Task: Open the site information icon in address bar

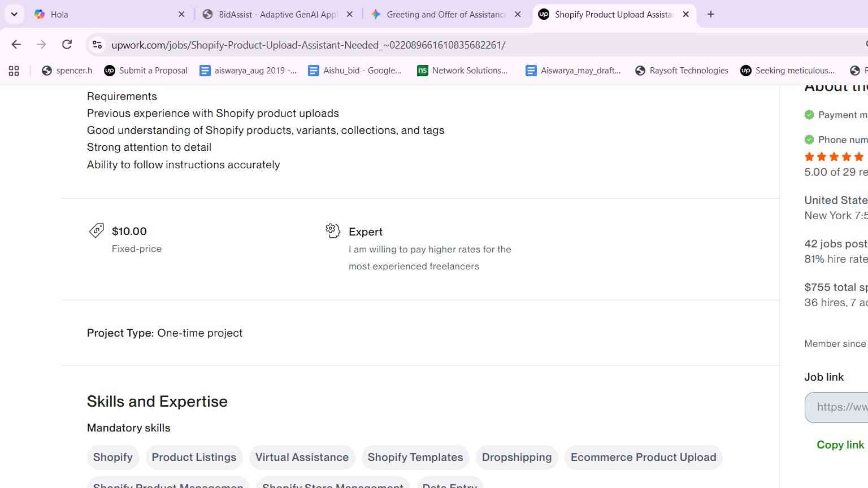Action: coord(97,45)
